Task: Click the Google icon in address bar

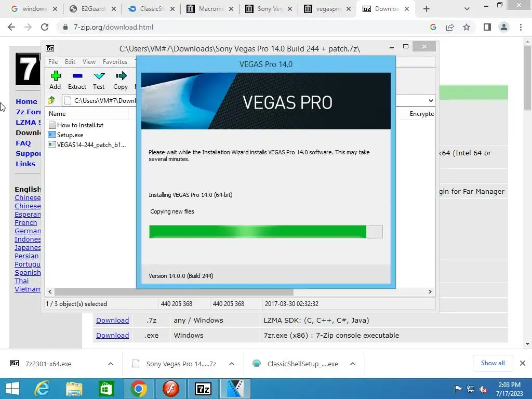Action: pyautogui.click(x=433, y=27)
